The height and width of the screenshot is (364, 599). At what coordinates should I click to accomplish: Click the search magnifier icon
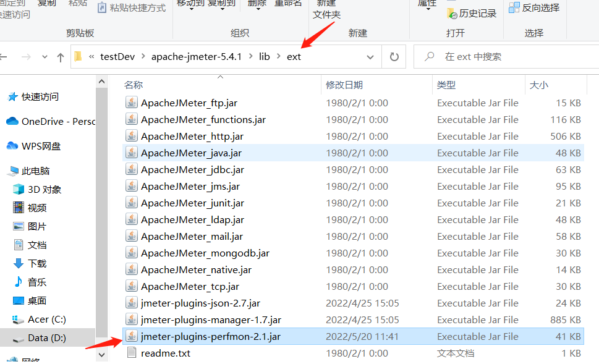(430, 56)
